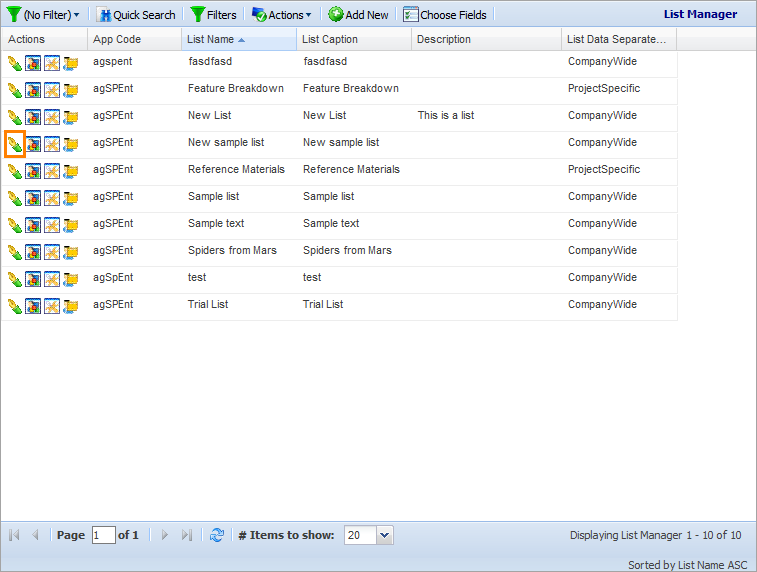The width and height of the screenshot is (757, 572).
Task: Open the (No Filter) dropdown
Action: coord(43,15)
